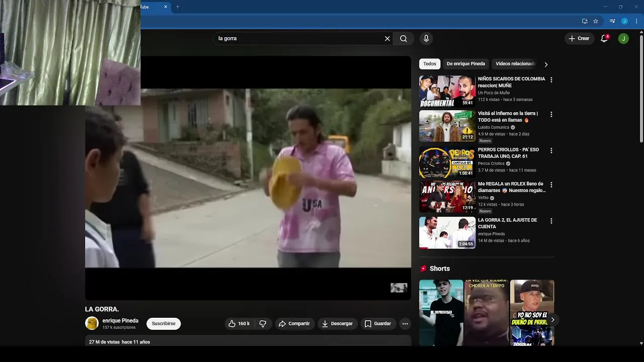Click the page vertical scrollbar
This screenshot has height=362, width=644.
click(641, 88)
